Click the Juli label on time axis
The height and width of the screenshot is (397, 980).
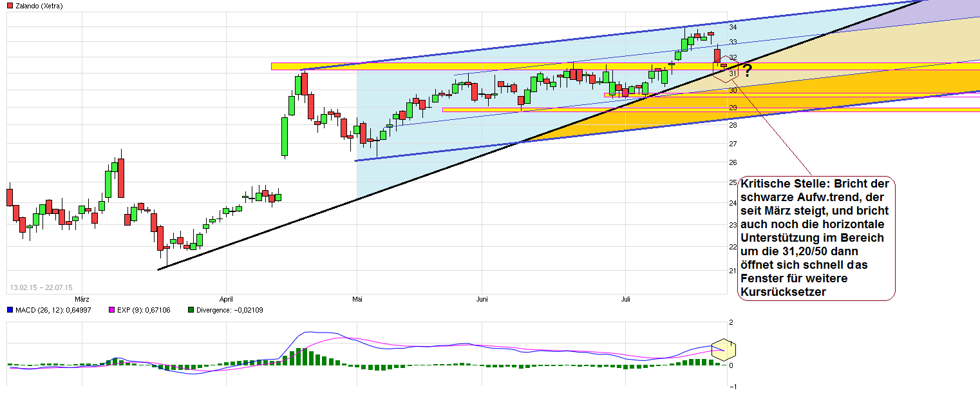pyautogui.click(x=625, y=299)
